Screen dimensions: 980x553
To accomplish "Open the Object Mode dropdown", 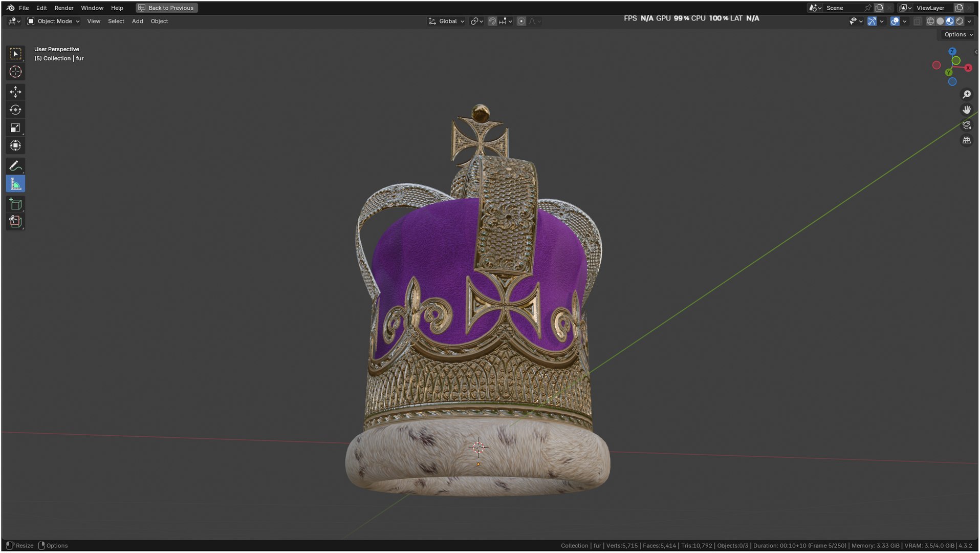I will coord(53,21).
